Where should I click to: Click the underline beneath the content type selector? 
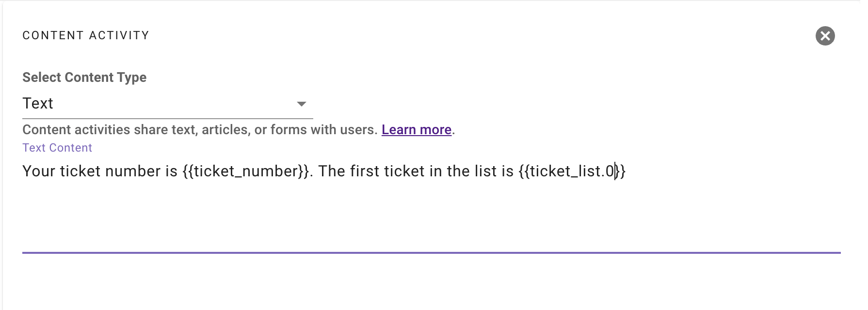click(x=168, y=118)
